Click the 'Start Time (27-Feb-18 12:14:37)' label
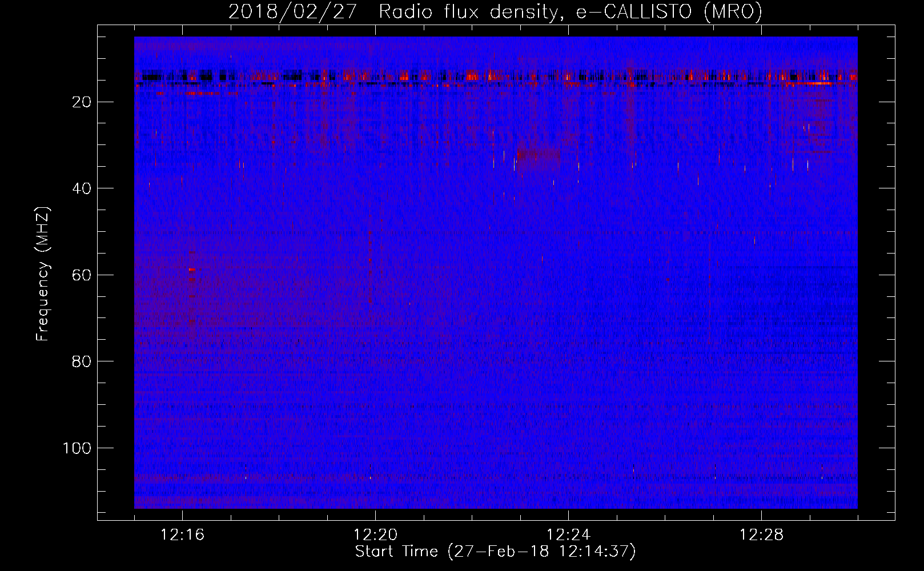Screen dimensions: 924x571 (495, 552)
